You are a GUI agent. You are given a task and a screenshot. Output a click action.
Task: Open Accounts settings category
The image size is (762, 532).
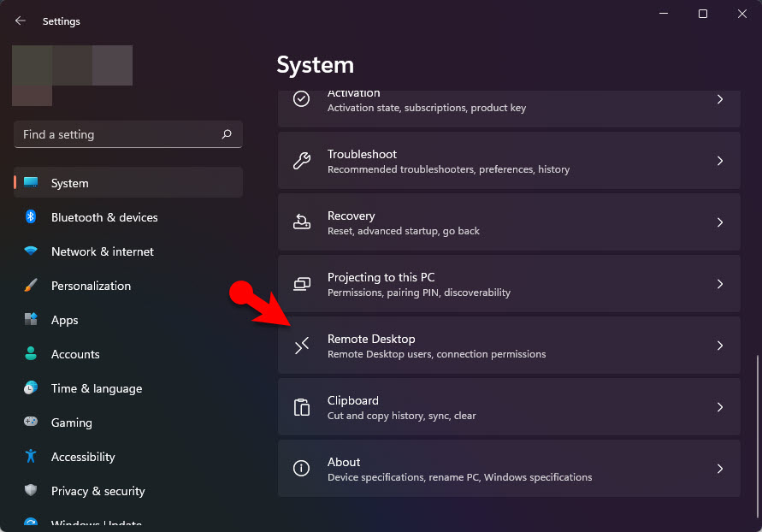pos(128,354)
